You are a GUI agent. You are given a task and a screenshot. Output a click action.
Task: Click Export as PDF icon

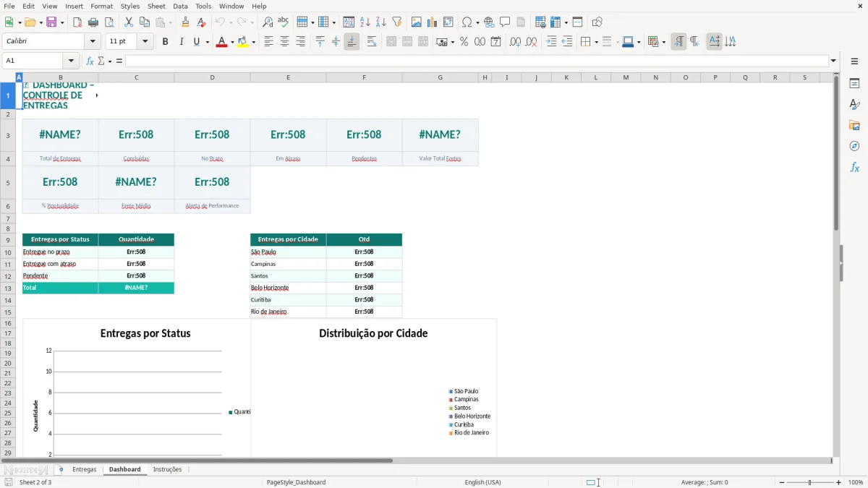(x=77, y=22)
